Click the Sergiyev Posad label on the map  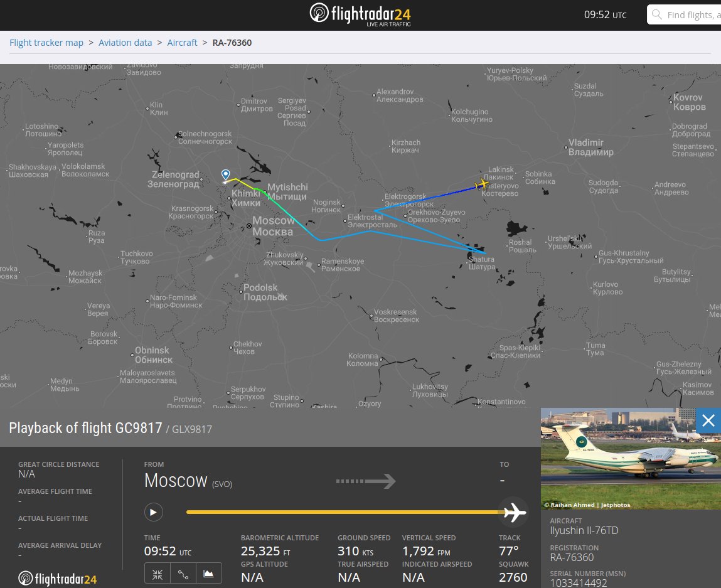click(x=292, y=112)
